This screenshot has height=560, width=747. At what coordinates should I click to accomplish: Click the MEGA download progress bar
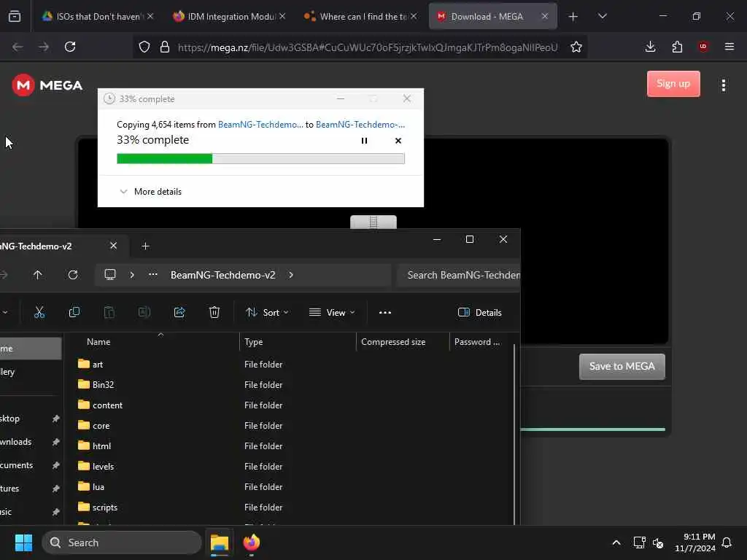click(592, 429)
